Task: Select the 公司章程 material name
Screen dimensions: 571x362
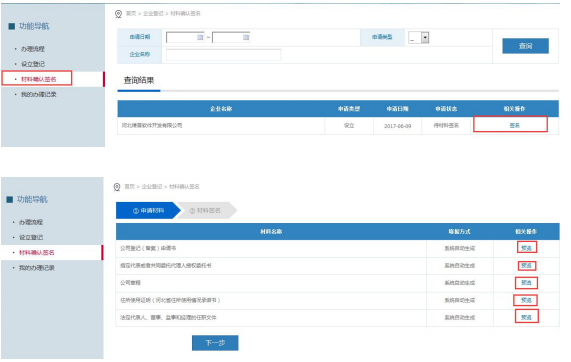Action: coord(130,283)
